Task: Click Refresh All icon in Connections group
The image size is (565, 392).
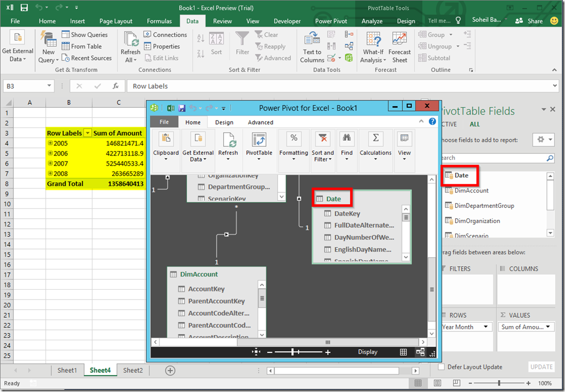Action: (x=131, y=39)
